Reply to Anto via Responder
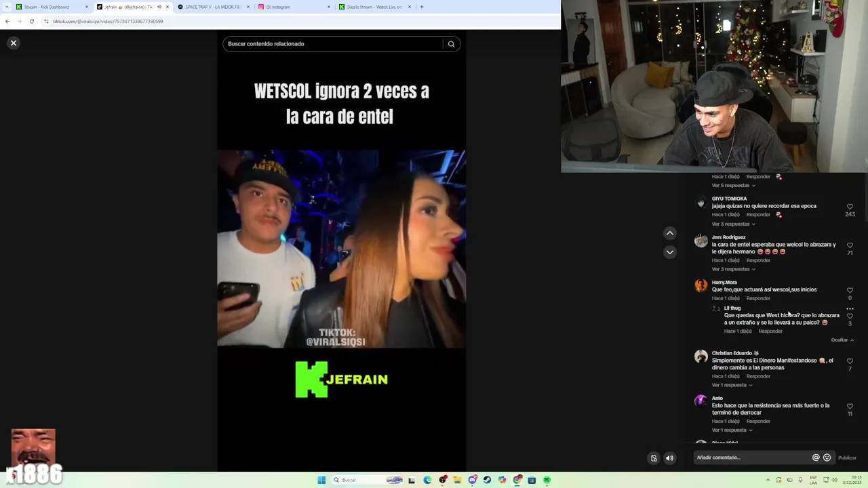The height and width of the screenshot is (488, 868). pos(758,422)
